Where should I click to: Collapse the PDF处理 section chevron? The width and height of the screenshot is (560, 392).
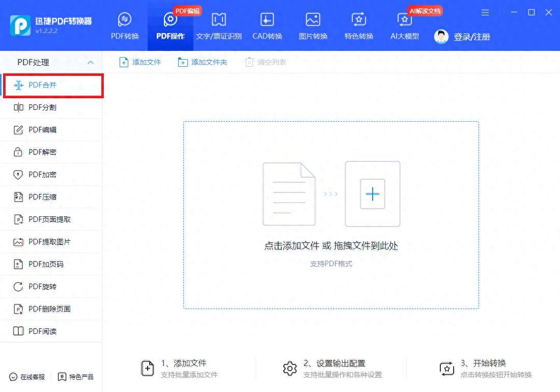(91, 62)
